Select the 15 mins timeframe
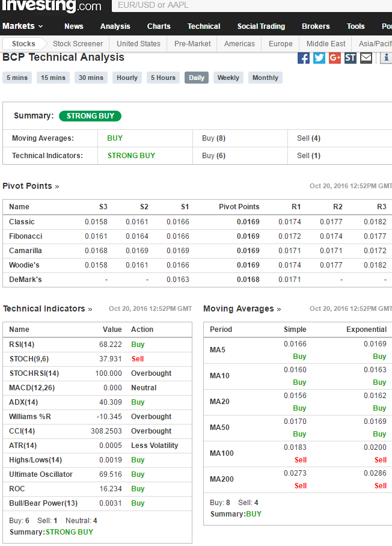 (x=53, y=78)
